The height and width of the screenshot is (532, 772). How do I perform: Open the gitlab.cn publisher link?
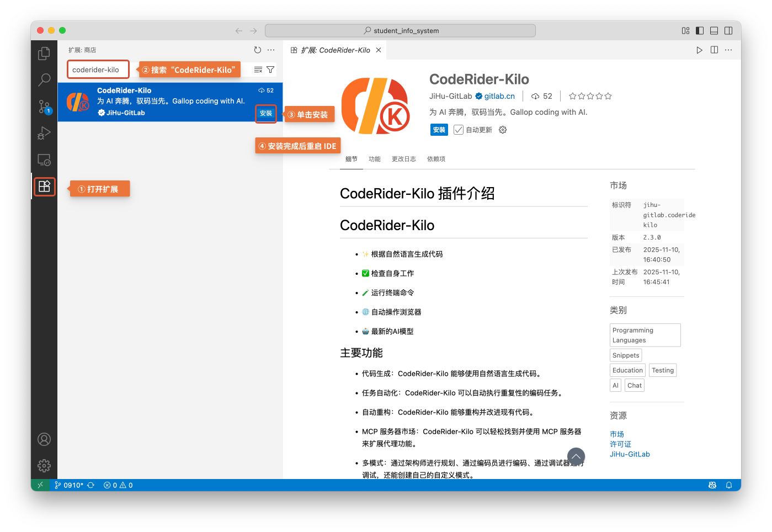499,96
